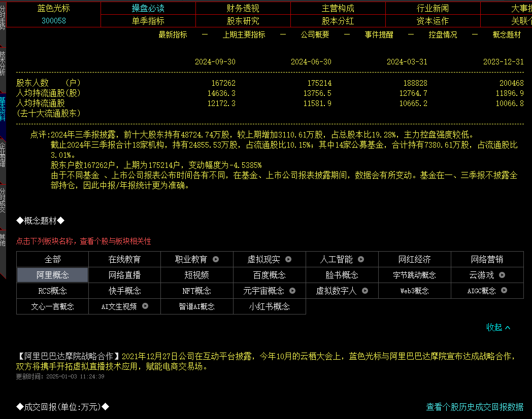Image resolution: width=532 pixels, height=419 pixels.
Task: Select the 股本分红 tab
Action: coord(338,21)
